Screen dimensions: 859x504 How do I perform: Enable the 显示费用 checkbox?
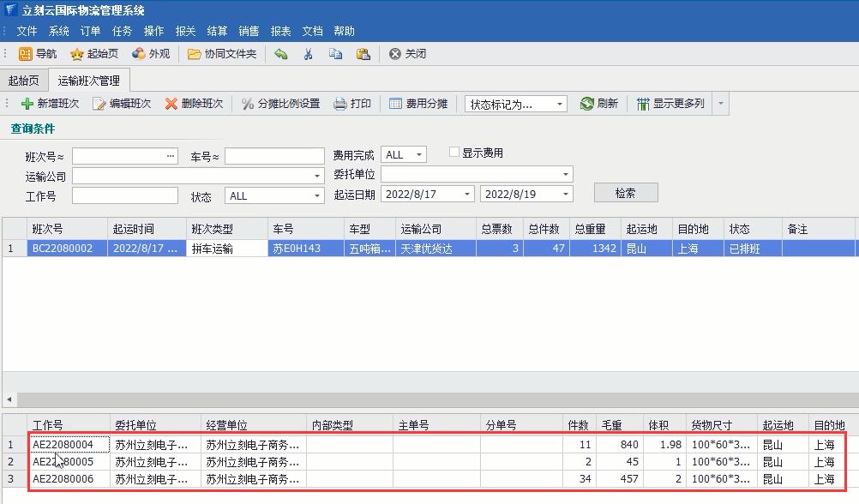(455, 153)
